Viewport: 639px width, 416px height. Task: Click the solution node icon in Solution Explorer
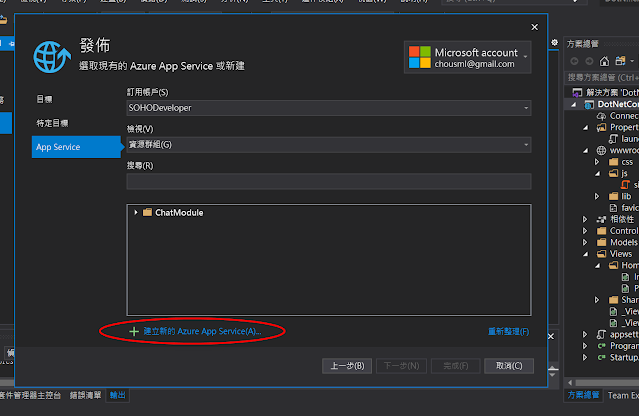coord(577,92)
